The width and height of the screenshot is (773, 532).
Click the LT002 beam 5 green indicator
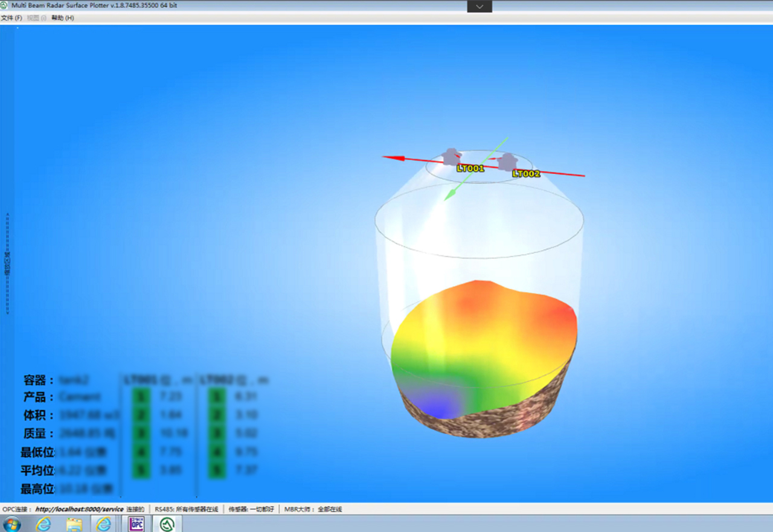(217, 470)
